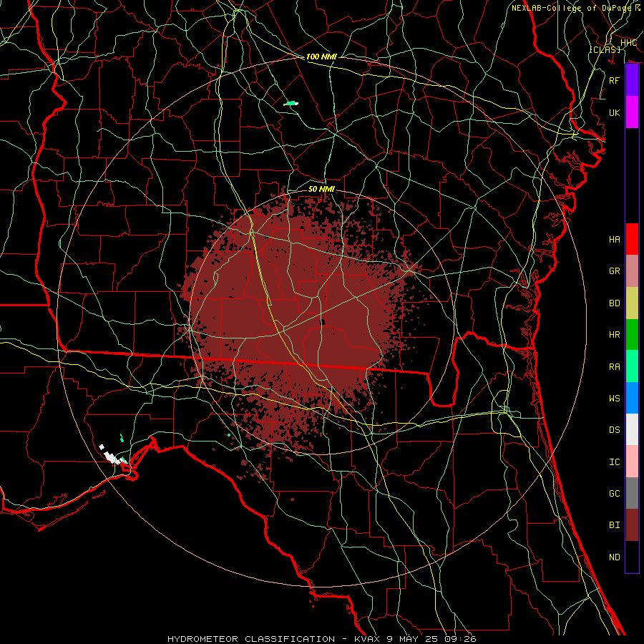This screenshot has height=644, width=644.
Task: Pick the HR green legend swatch
Action: 632,335
